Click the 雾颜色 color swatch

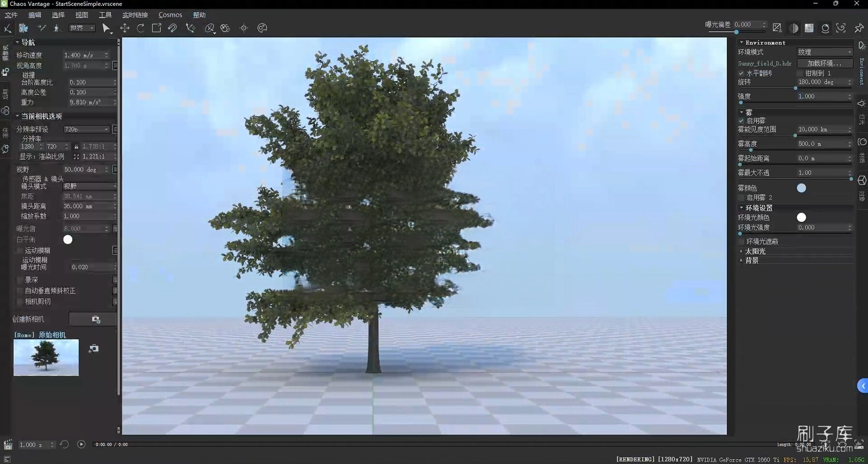pyautogui.click(x=801, y=188)
